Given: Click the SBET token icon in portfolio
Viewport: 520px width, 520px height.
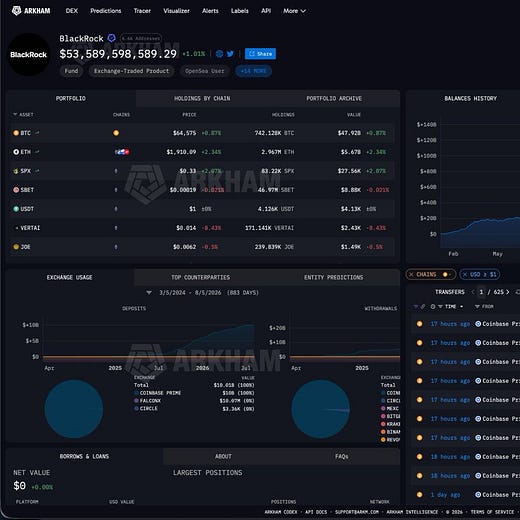Looking at the screenshot, I should (x=16, y=190).
